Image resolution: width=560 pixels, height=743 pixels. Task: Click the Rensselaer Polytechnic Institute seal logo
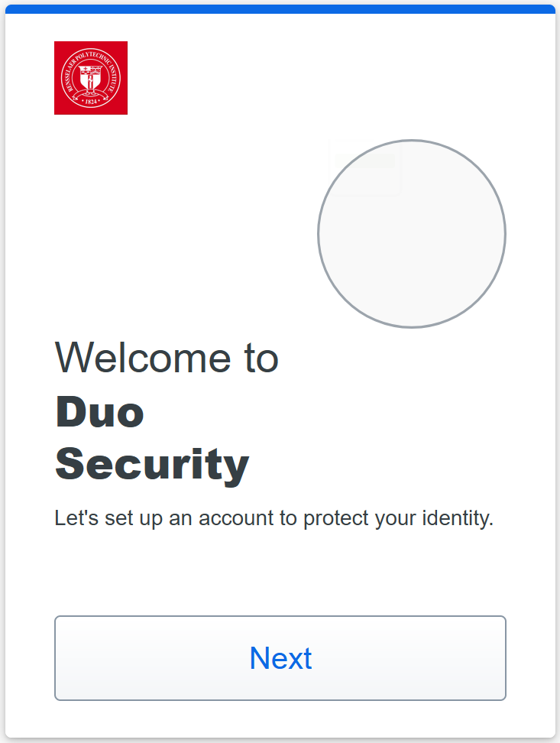tap(90, 77)
